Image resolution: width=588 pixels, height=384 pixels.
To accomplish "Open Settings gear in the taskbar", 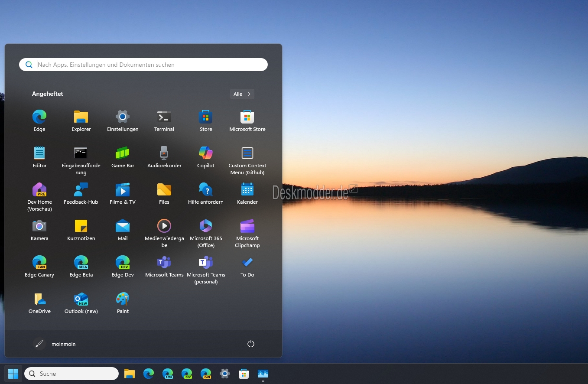I will (x=225, y=374).
